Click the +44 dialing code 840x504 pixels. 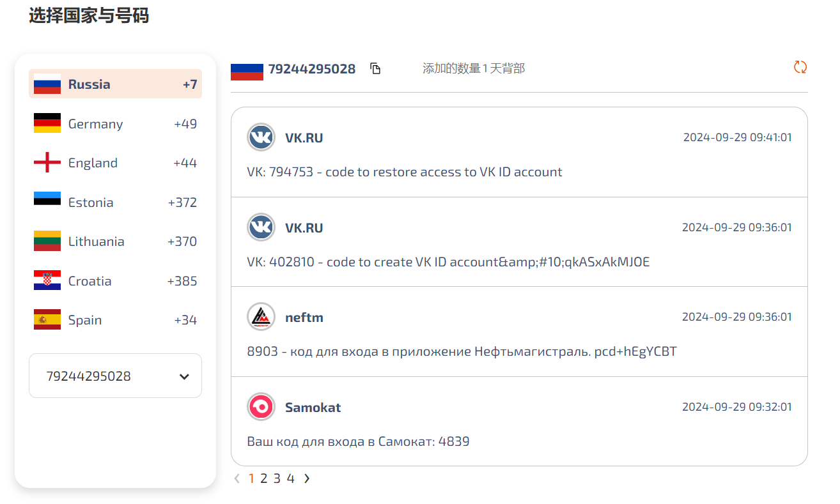point(185,163)
